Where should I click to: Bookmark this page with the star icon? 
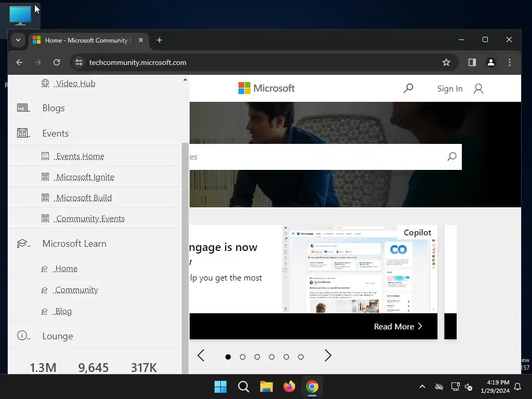click(446, 62)
